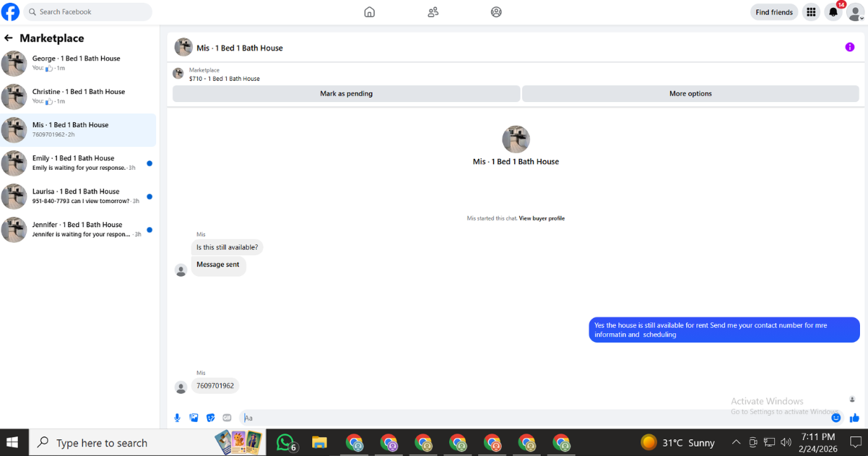Click the taskbar clock showing 7:11 PM
This screenshot has height=456, width=868.
[x=818, y=442]
